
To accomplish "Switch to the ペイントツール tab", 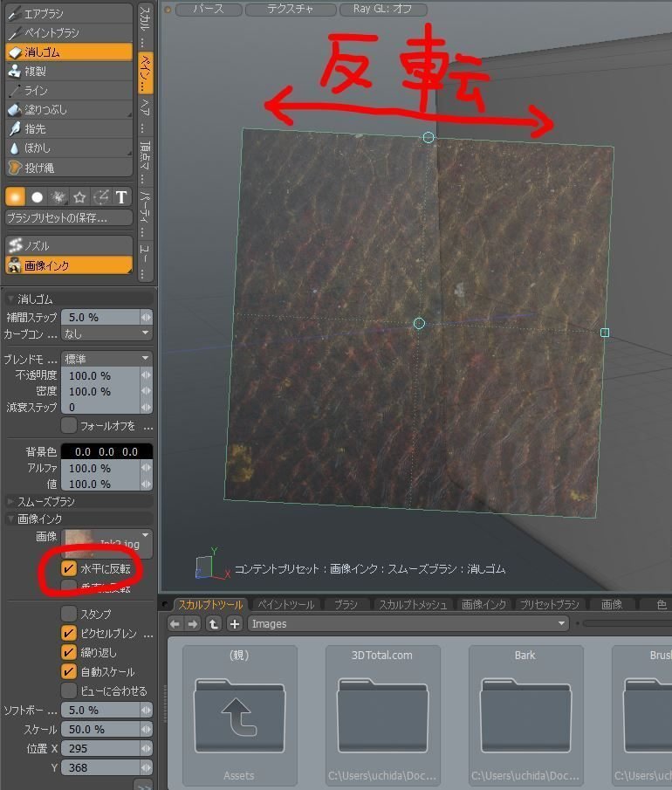I will 285,604.
